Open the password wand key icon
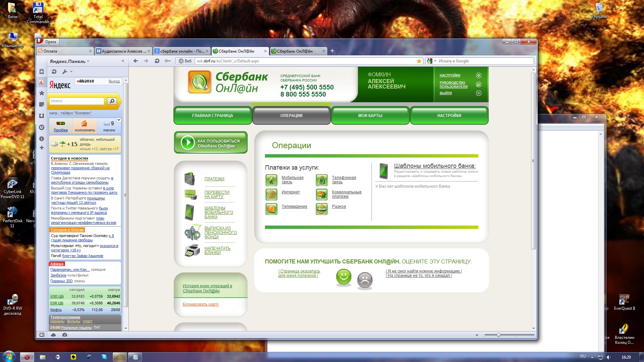644x362 pixels. pyautogui.click(x=168, y=61)
